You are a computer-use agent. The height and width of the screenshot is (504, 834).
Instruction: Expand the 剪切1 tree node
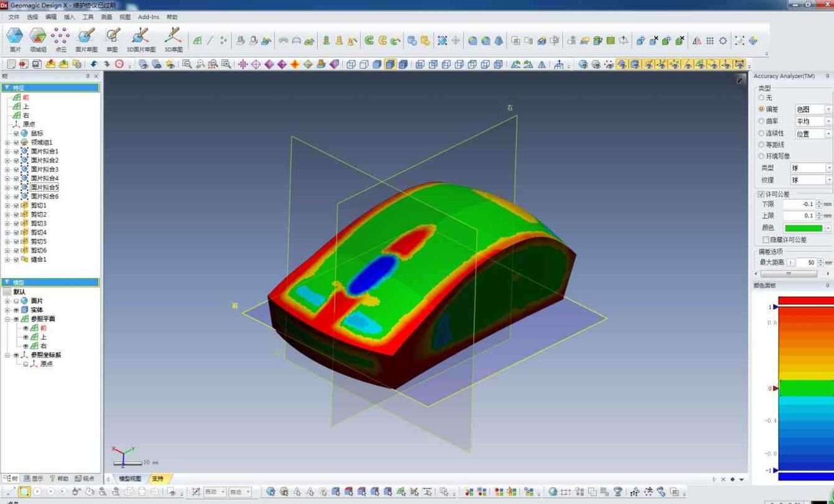coord(7,205)
